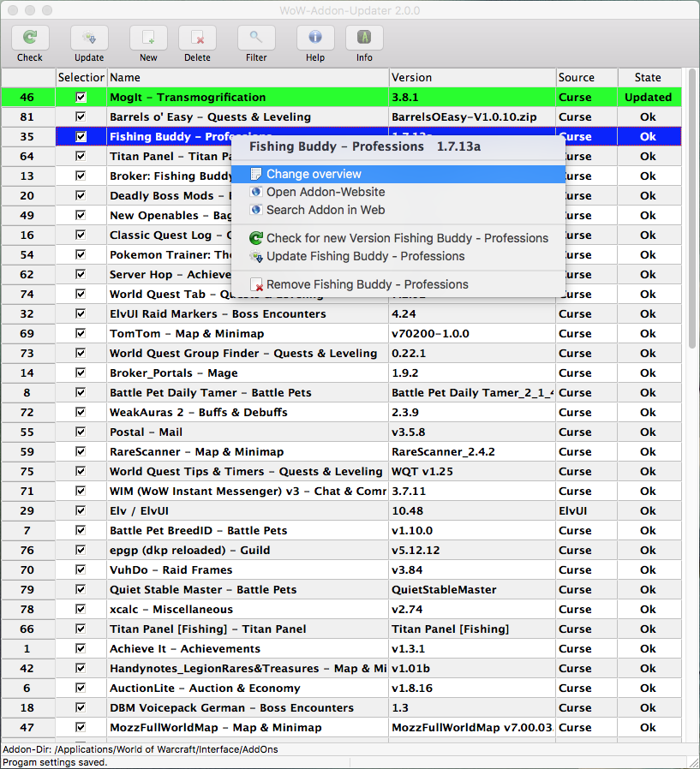Screen dimensions: 700x769
Task: Sort by the State column header
Action: tap(649, 77)
